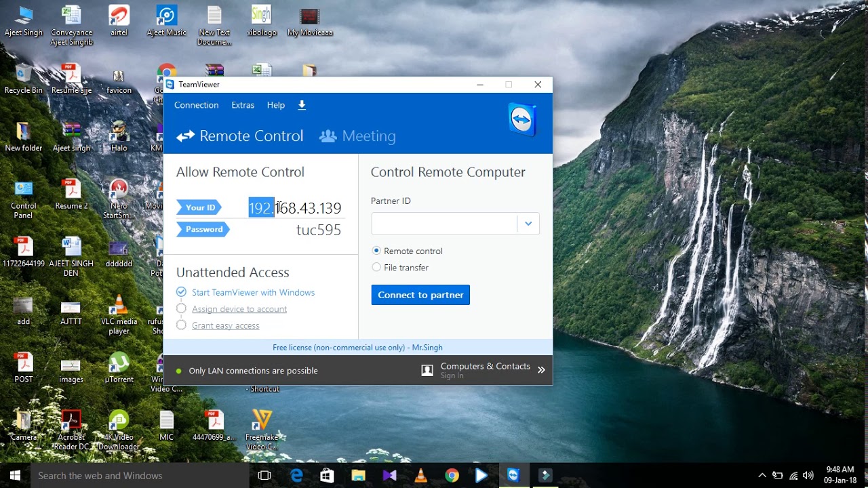Image resolution: width=868 pixels, height=488 pixels.
Task: Click the volume icon in system tray
Action: pyautogui.click(x=808, y=475)
